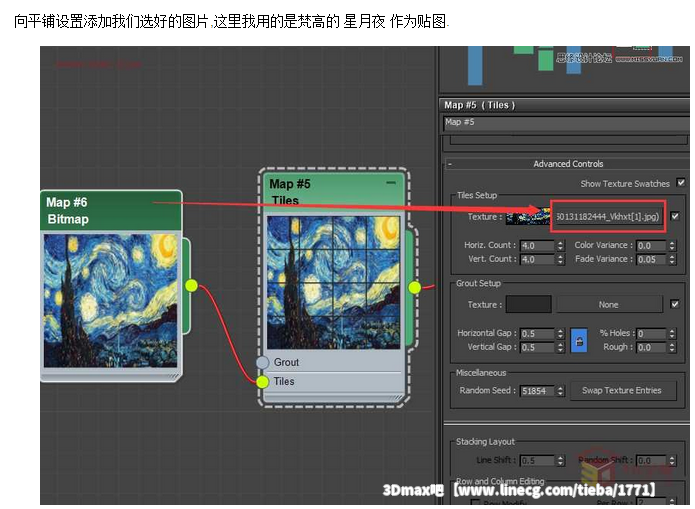Edit the Rough value field

651,347
